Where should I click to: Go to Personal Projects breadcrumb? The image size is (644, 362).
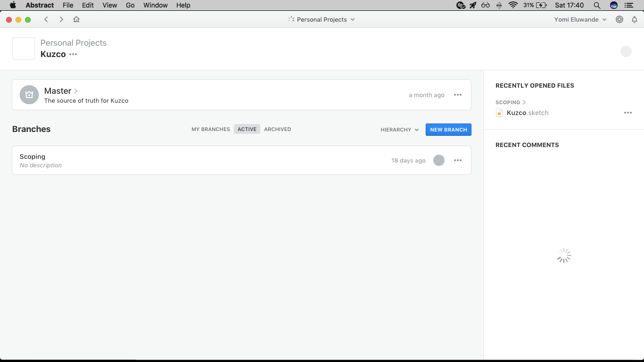click(x=74, y=43)
